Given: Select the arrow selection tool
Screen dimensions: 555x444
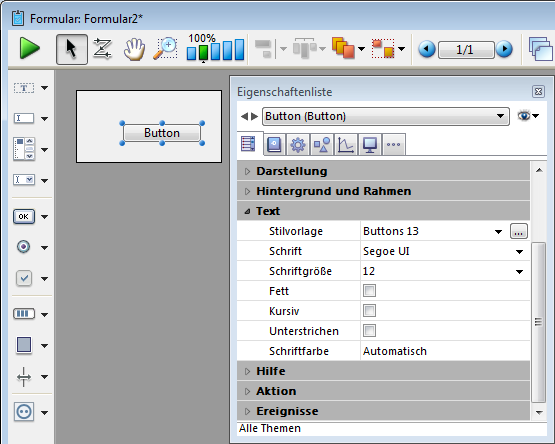Looking at the screenshot, I should pos(72,49).
